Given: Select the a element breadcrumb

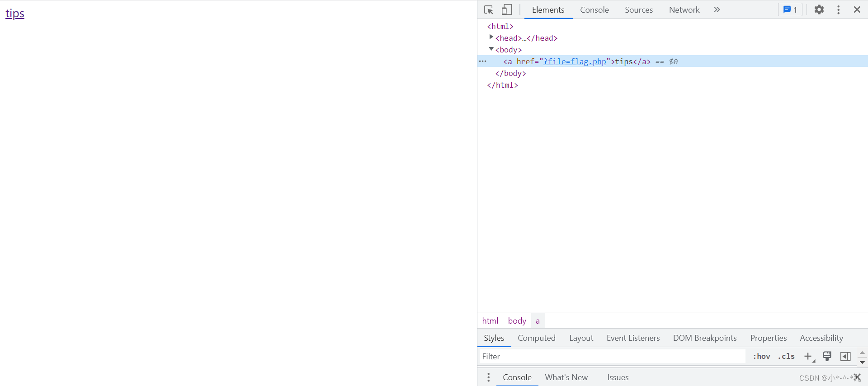Looking at the screenshot, I should click(x=538, y=320).
